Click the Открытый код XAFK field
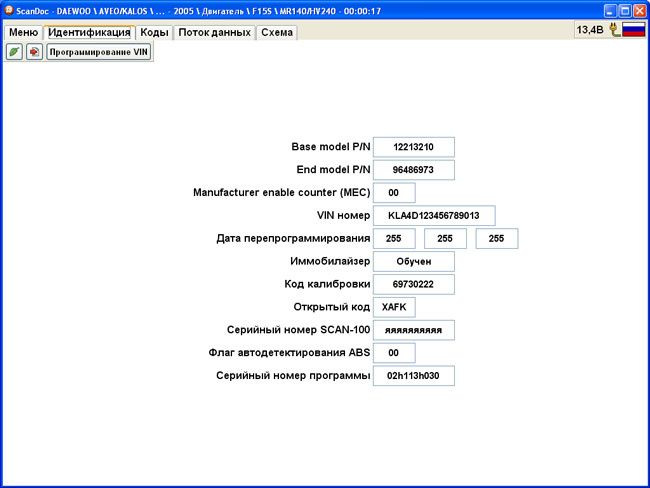The width and height of the screenshot is (650, 488). tap(394, 307)
